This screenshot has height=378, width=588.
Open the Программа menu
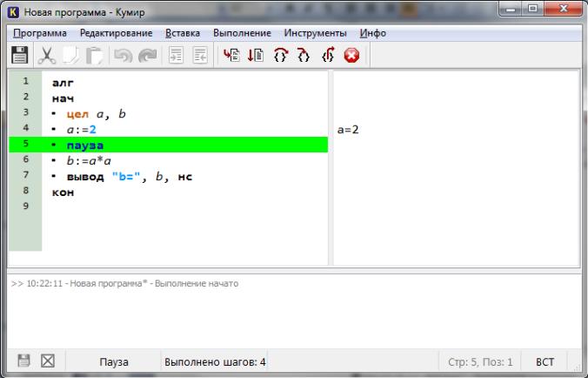point(40,33)
